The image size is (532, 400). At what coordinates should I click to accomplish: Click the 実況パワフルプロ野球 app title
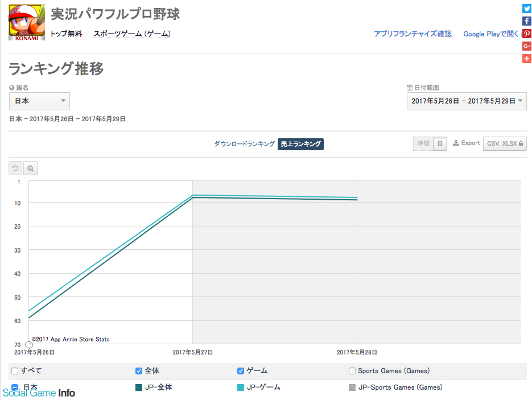coord(116,14)
